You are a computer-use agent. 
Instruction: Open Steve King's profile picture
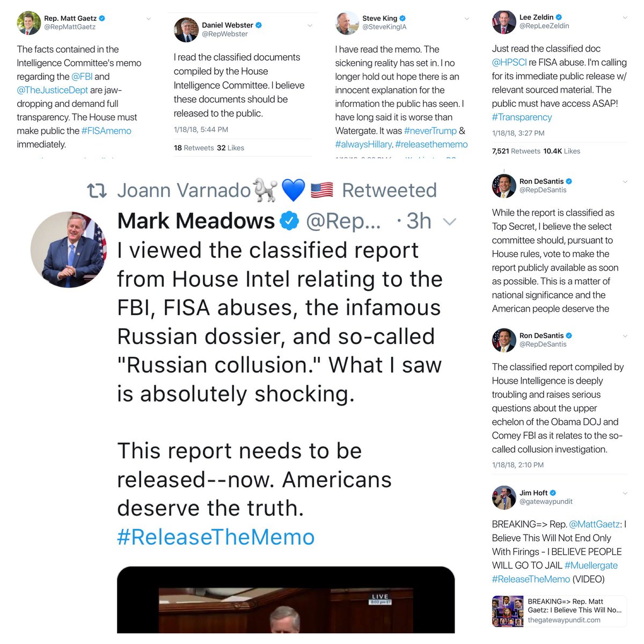click(347, 23)
